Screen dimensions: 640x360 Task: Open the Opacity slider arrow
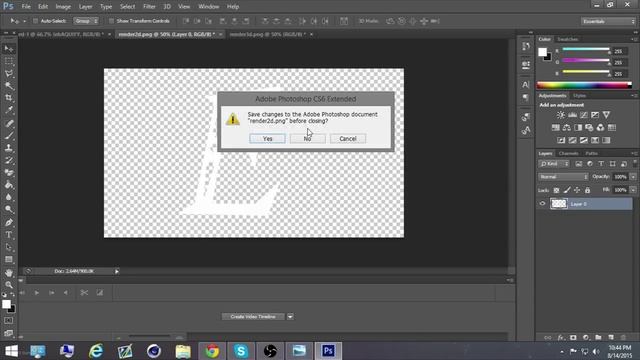point(633,177)
